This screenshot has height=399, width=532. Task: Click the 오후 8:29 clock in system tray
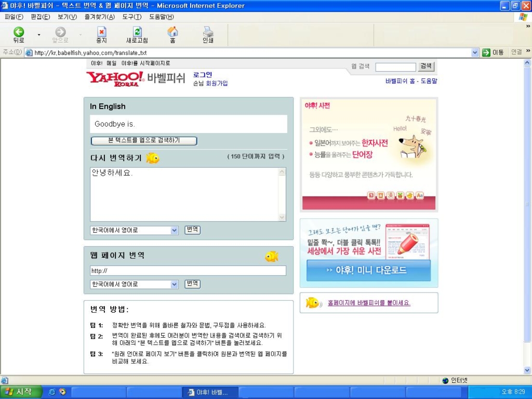(513, 392)
